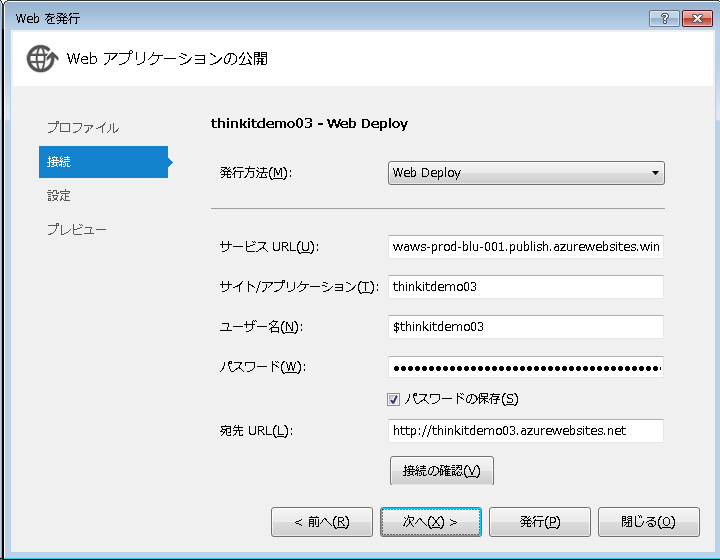Open the 発行方法 Web Deploy dropdown
720x560 pixels.
[x=526, y=173]
